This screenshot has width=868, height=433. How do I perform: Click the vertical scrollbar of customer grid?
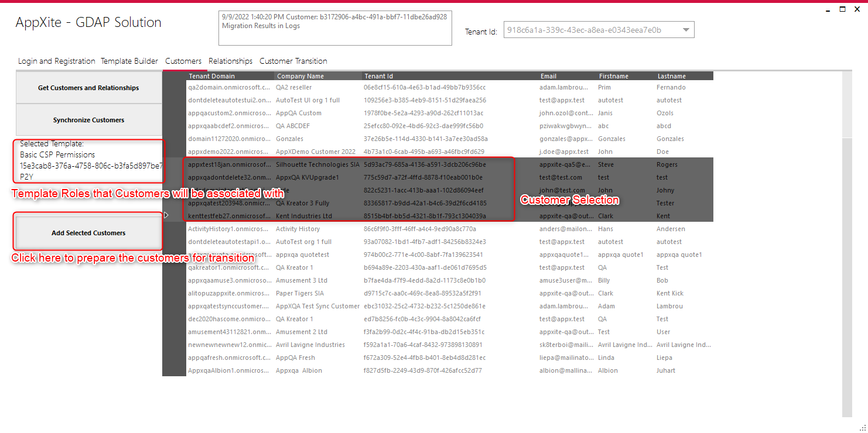tap(847, 245)
